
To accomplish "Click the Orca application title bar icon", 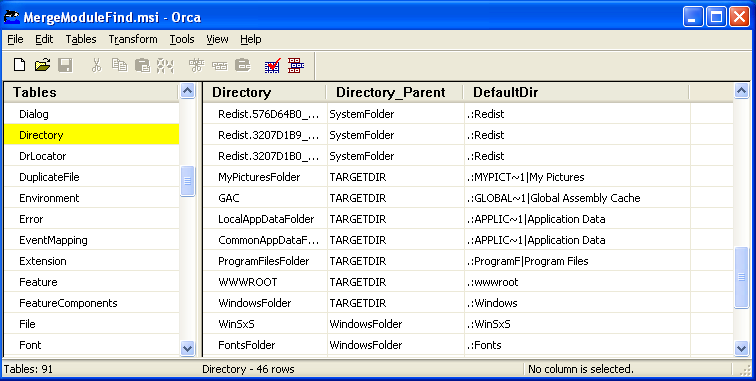I will tap(12, 17).
